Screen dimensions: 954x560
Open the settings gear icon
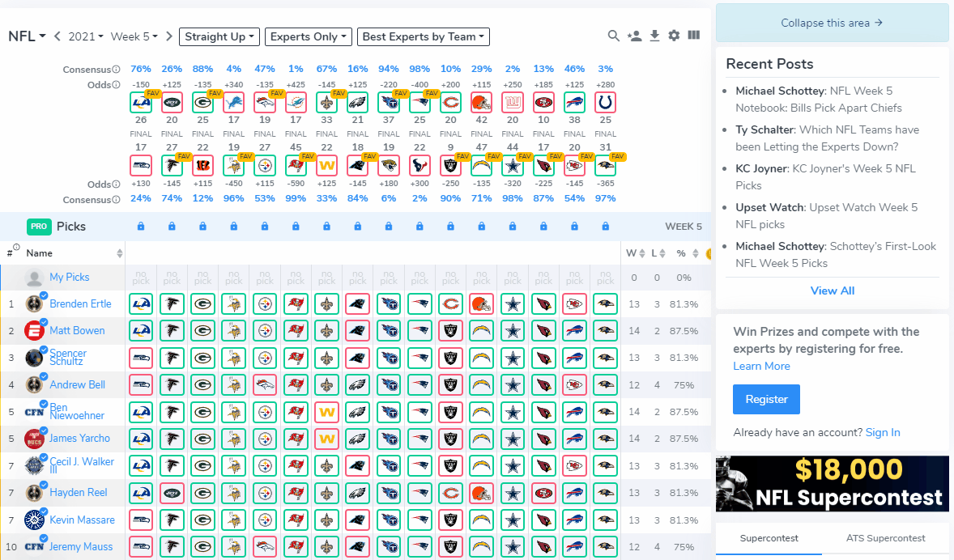tap(674, 36)
